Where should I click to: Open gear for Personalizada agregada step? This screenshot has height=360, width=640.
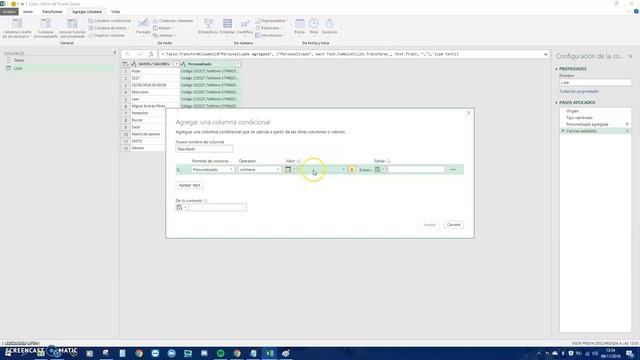pos(627,124)
